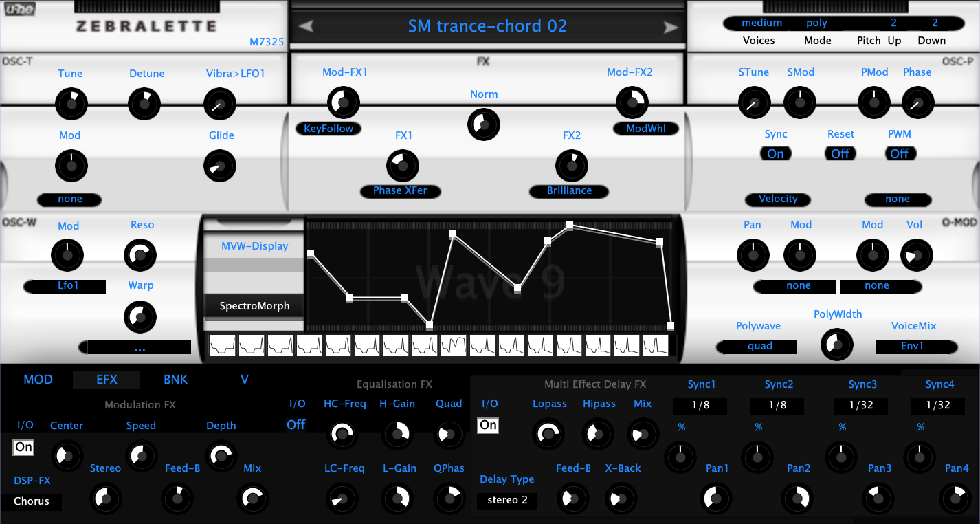
Task: Click preset name SM trance-chord 02
Action: click(x=487, y=27)
